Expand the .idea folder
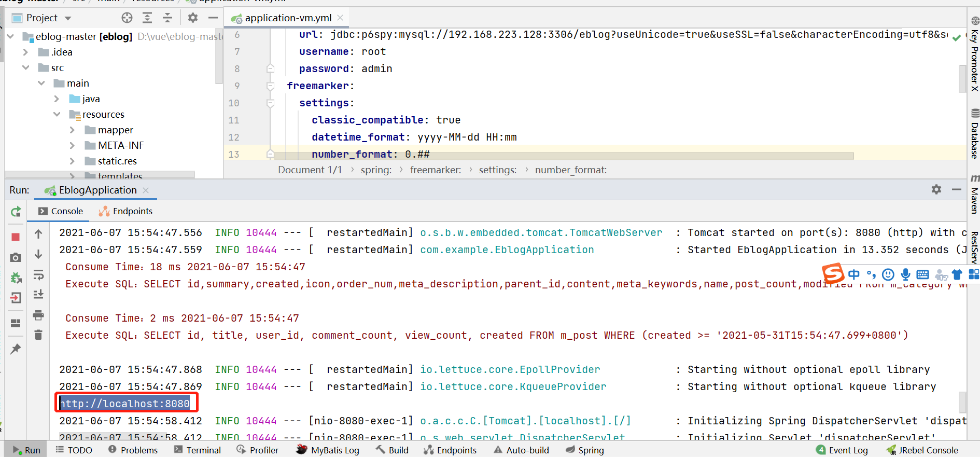The width and height of the screenshot is (980, 457). coord(25,52)
